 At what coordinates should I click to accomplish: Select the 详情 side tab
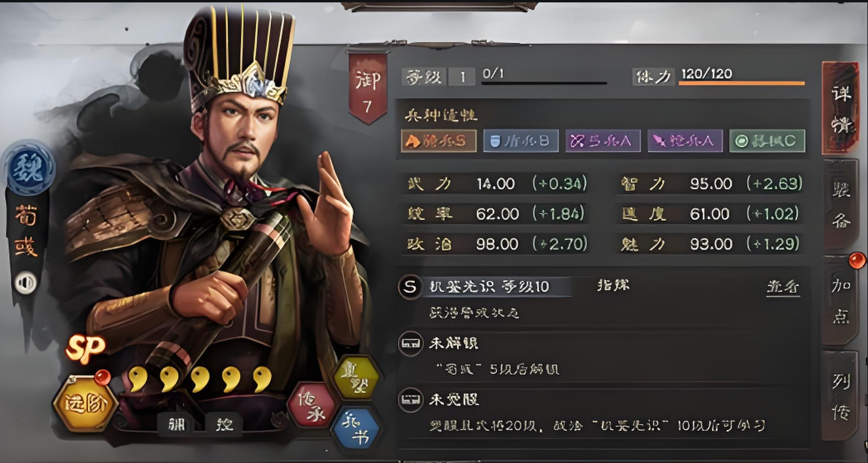tap(841, 108)
